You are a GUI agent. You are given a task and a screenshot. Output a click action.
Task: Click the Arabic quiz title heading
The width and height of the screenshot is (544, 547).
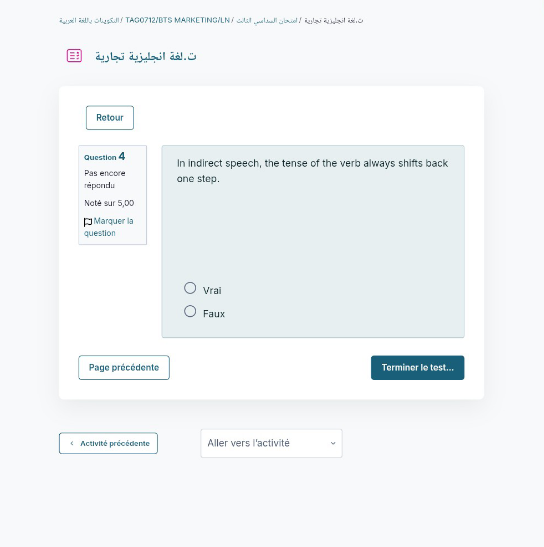[x=146, y=56]
